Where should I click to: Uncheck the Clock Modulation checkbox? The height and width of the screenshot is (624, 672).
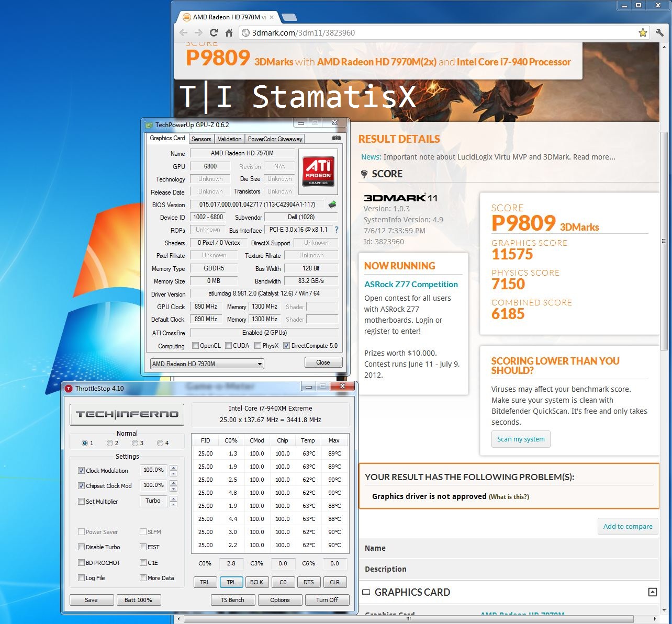click(x=81, y=471)
